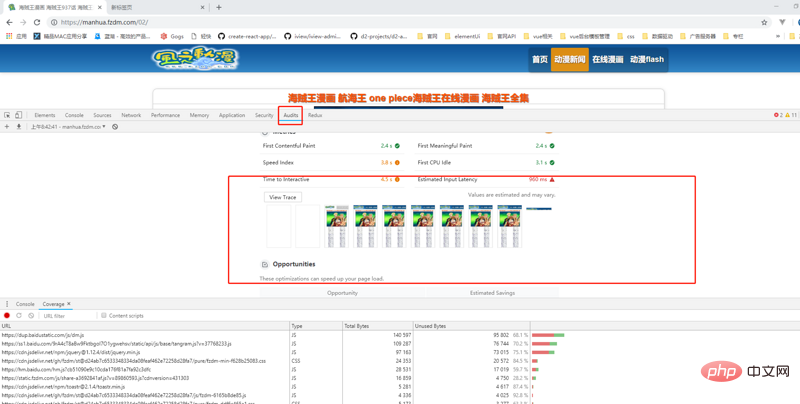
Task: Open a new tab with plus button
Action: click(x=219, y=7)
